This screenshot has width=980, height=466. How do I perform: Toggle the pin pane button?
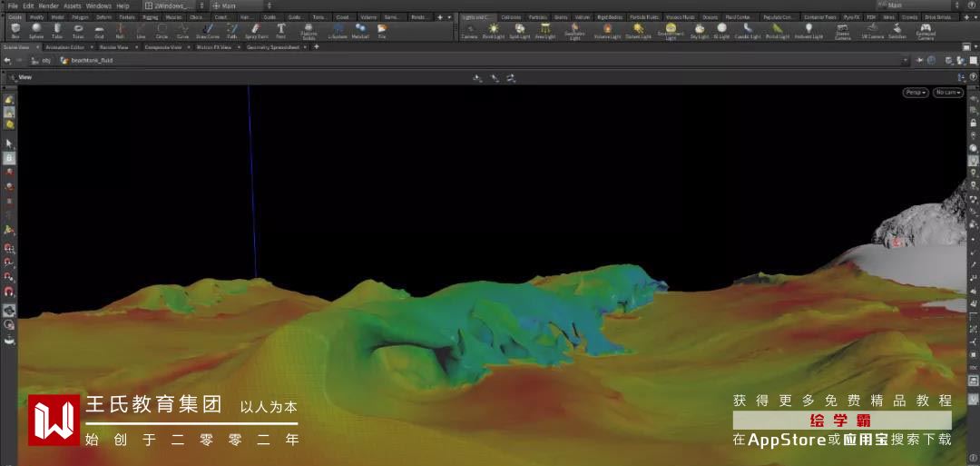(920, 61)
